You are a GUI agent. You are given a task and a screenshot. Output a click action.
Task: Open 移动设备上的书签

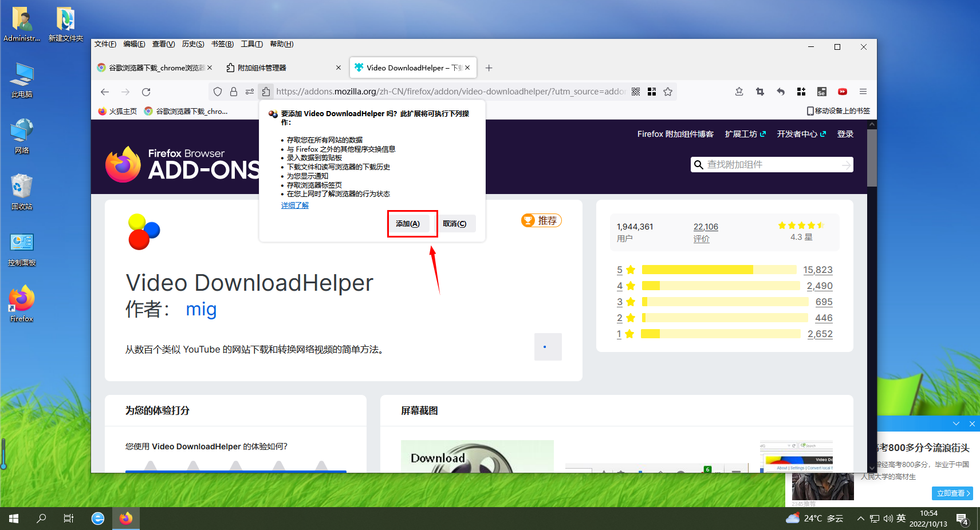pyautogui.click(x=838, y=111)
